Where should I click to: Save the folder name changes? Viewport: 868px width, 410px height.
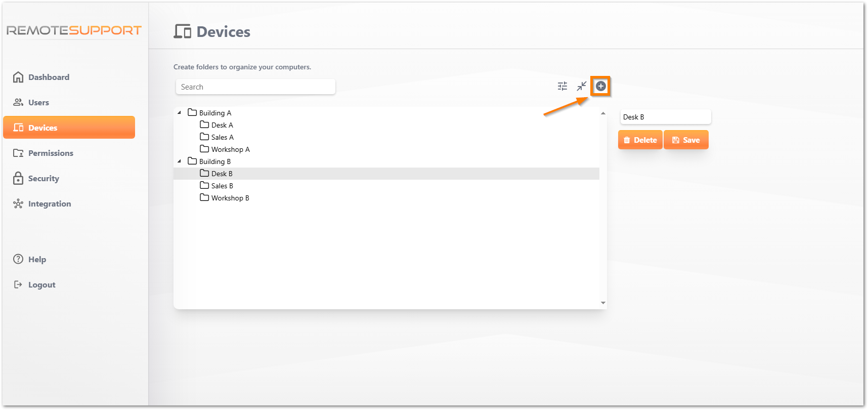[x=686, y=140]
